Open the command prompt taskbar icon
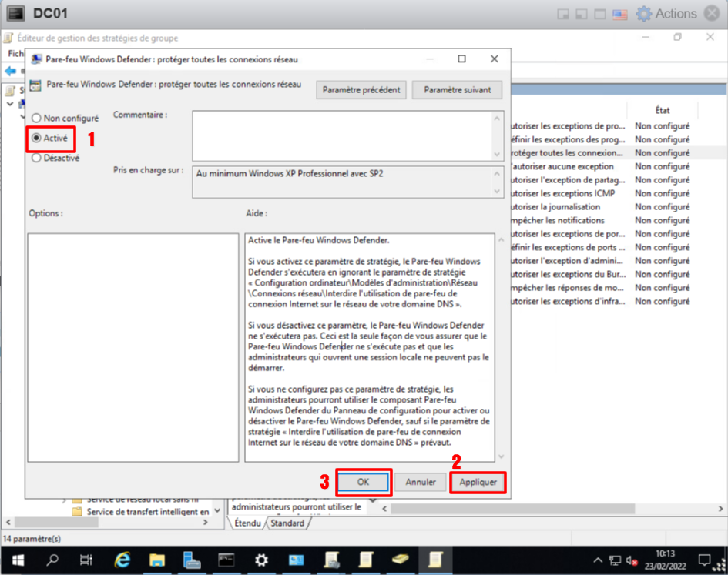The height and width of the screenshot is (575, 728). coord(226,560)
